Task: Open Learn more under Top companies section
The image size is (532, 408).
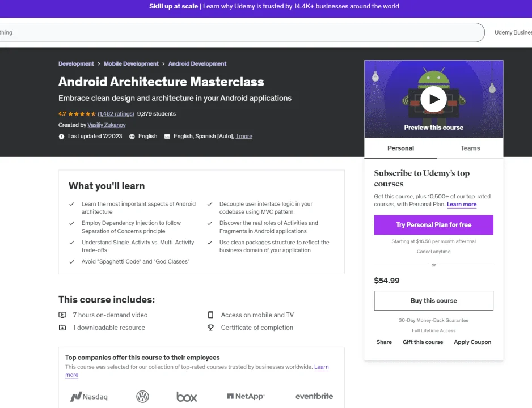Action: tap(322, 367)
